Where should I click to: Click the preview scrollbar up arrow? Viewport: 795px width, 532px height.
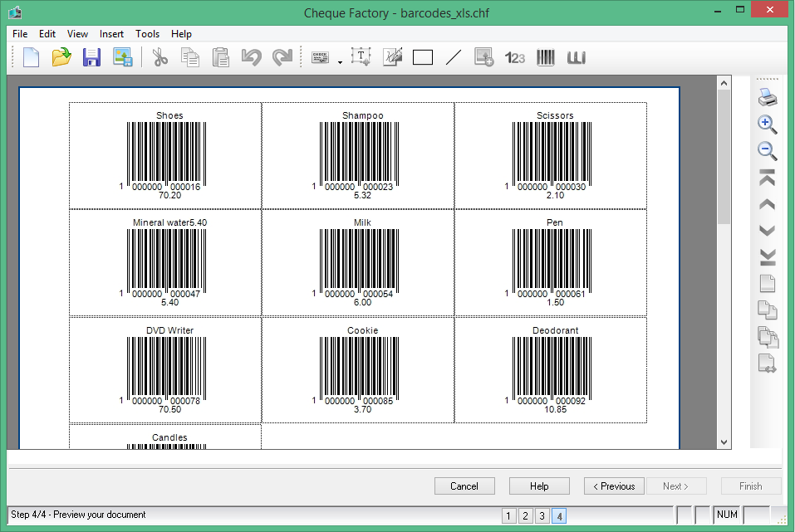pyautogui.click(x=724, y=83)
